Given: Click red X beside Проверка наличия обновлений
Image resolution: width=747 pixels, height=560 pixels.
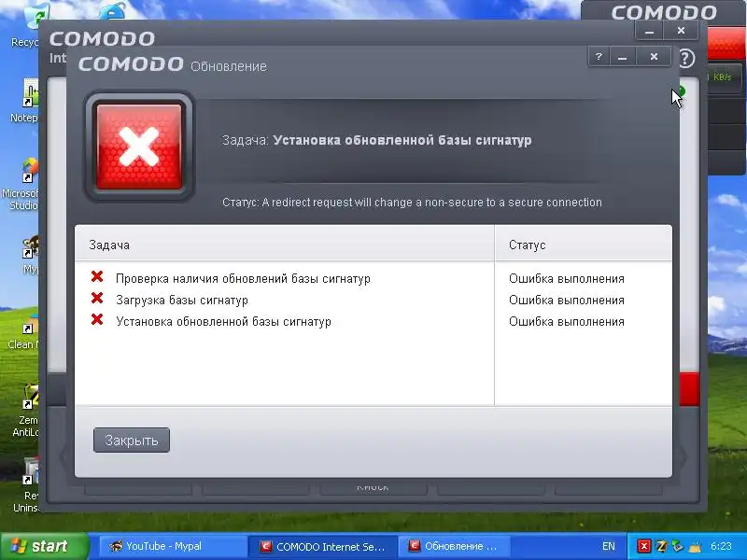Looking at the screenshot, I should pos(97,276).
